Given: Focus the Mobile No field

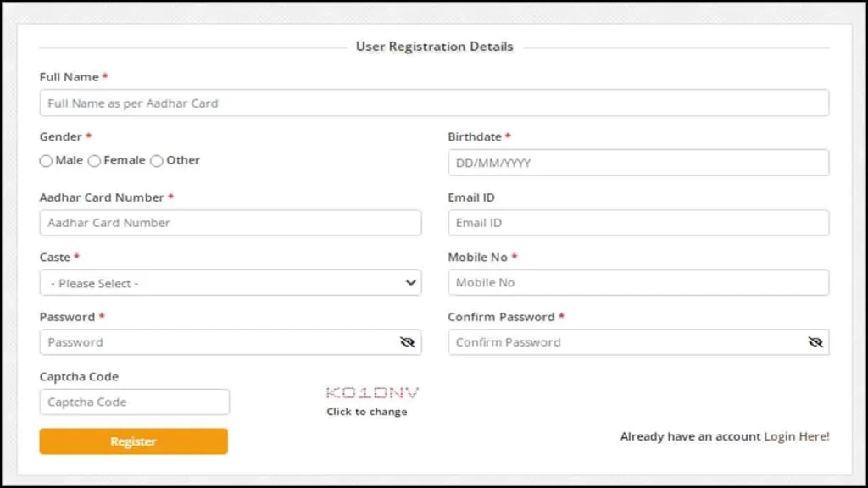Looking at the screenshot, I should (637, 282).
